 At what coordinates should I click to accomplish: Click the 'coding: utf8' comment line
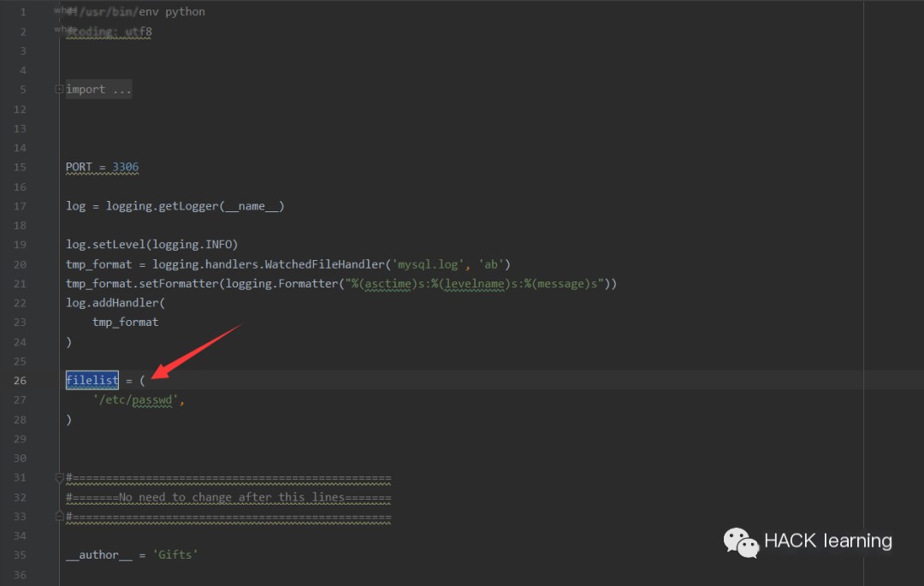[x=109, y=31]
